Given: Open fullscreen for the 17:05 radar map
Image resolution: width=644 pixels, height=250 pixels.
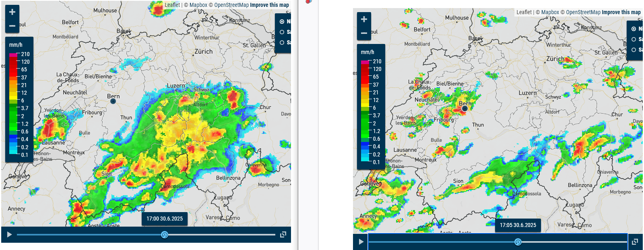Looking at the screenshot, I should pos(635,242).
